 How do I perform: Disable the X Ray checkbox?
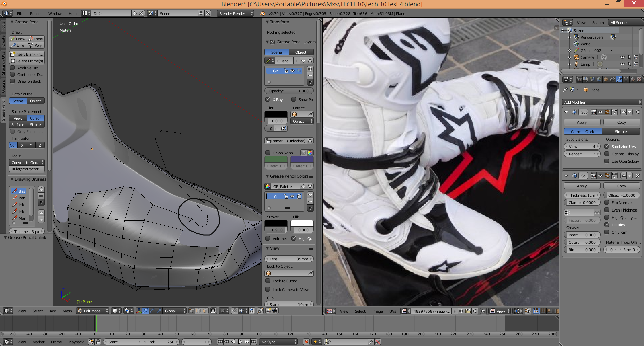click(268, 99)
